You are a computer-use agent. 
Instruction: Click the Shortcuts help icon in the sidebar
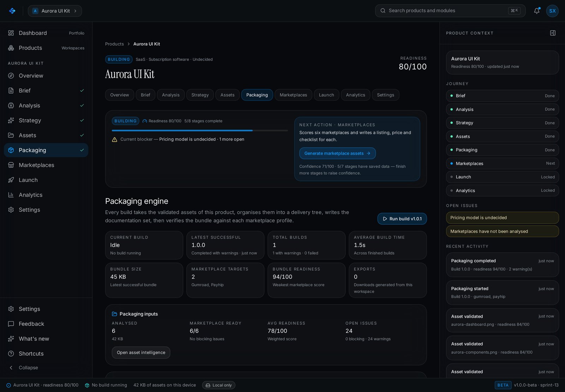click(11, 354)
